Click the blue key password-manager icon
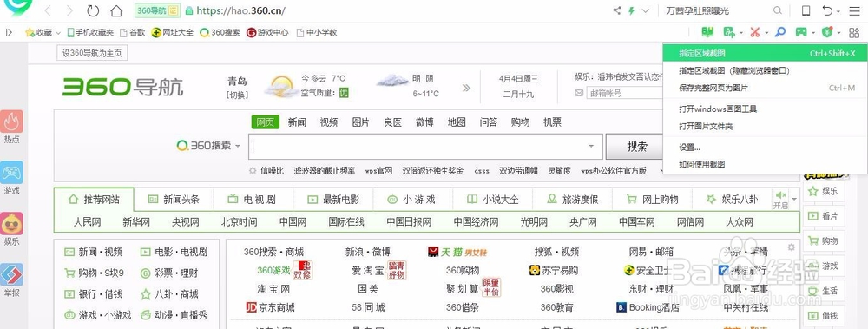This screenshot has width=868, height=329. (780, 32)
